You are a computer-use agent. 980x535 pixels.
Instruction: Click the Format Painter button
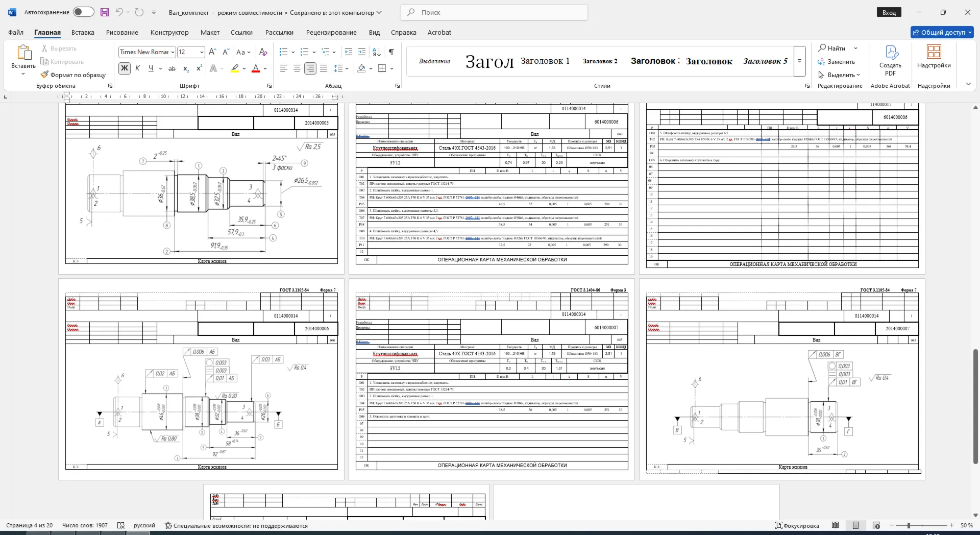click(73, 75)
